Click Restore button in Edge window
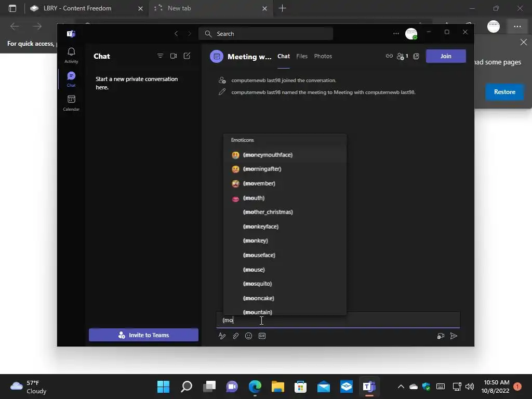The image size is (532, 399). [x=504, y=92]
